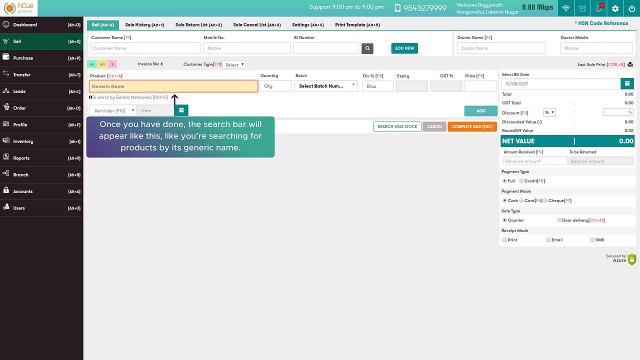Choose Cash payment mode

(x=505, y=200)
